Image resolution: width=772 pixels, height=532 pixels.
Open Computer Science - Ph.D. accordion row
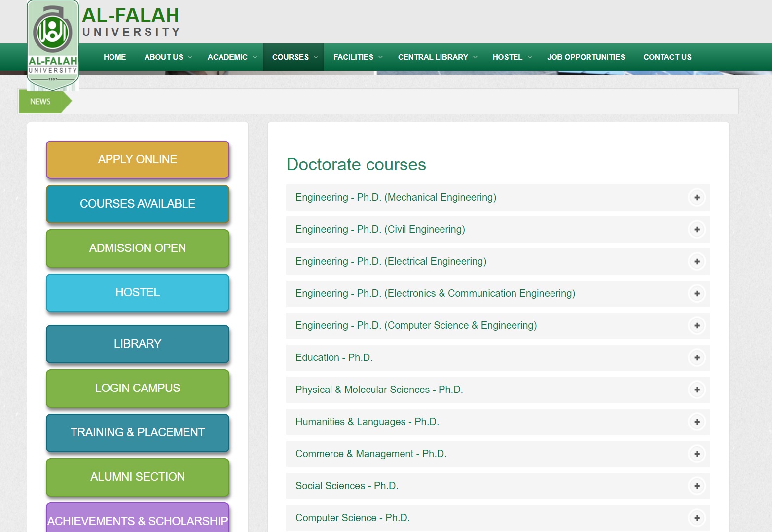tap(498, 518)
